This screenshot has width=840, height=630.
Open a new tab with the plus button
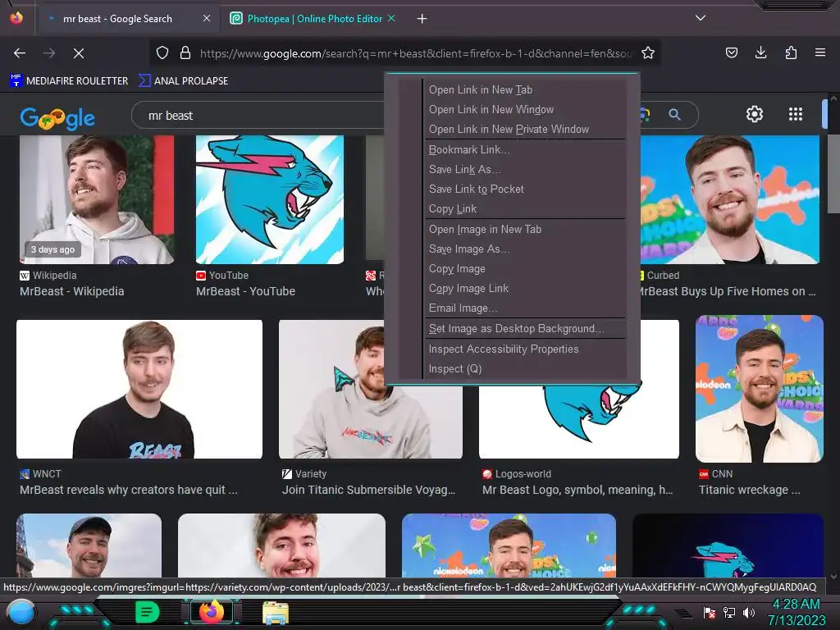[x=422, y=19]
